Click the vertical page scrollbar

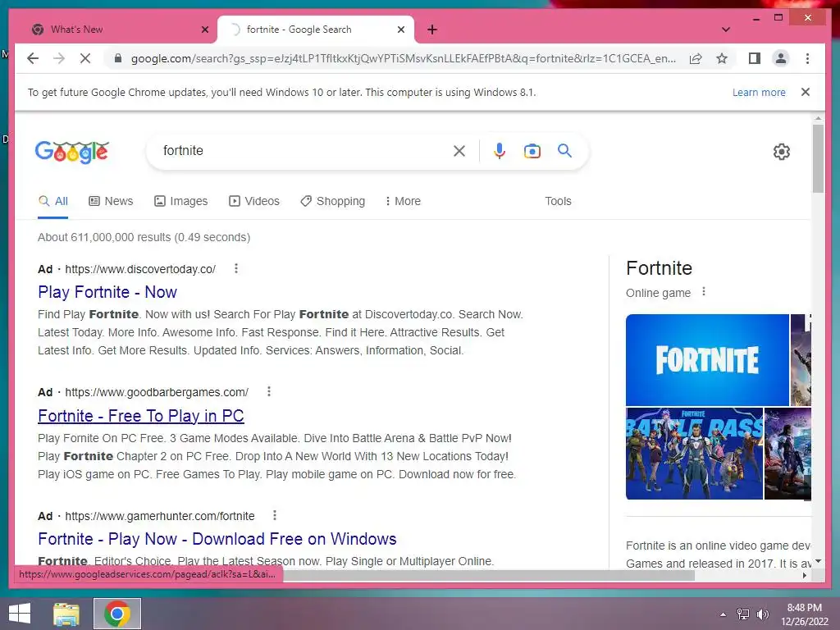click(818, 159)
